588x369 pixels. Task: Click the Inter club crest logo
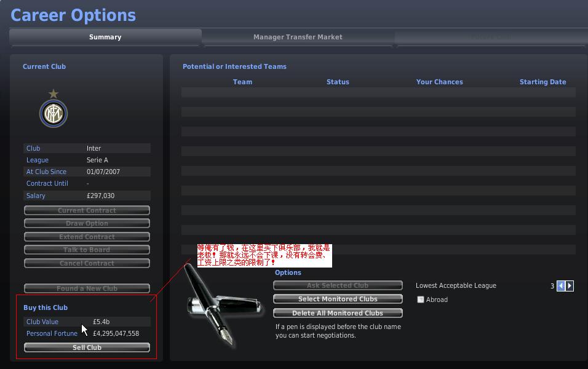point(54,109)
